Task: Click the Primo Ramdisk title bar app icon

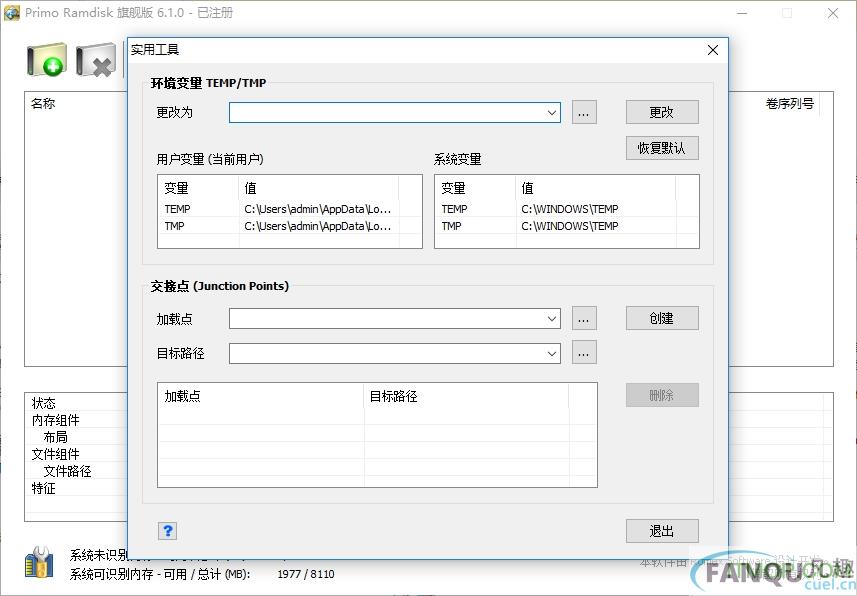Action: tap(11, 13)
